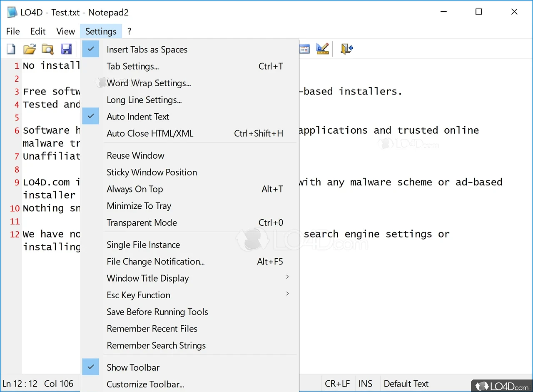Open the File menu

(x=13, y=31)
